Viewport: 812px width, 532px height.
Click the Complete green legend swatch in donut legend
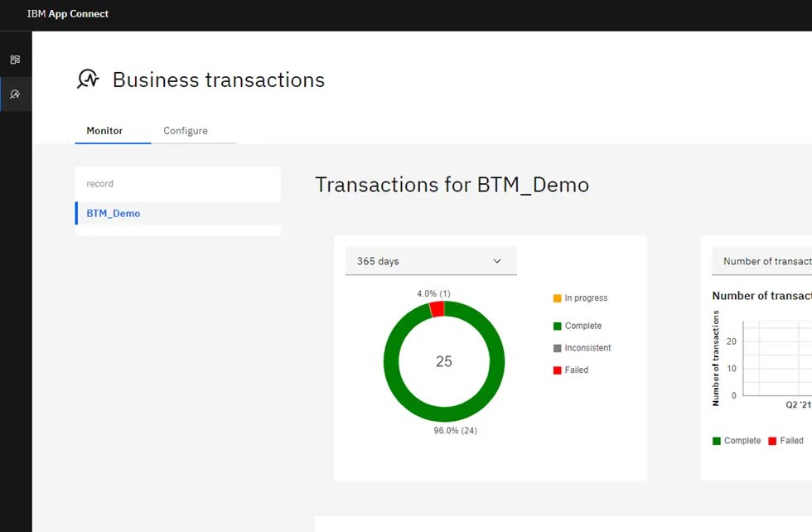click(x=557, y=326)
